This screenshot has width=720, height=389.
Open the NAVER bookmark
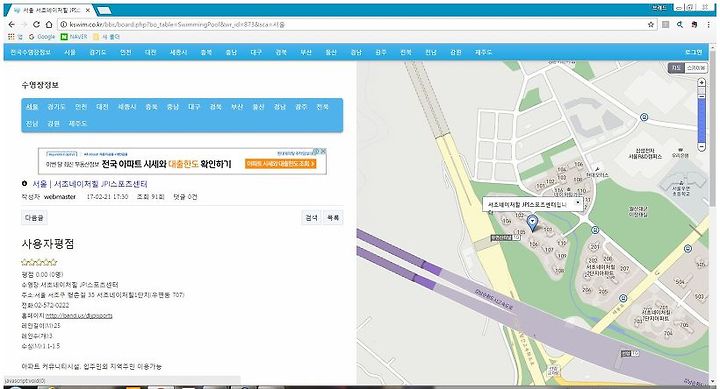[x=74, y=37]
